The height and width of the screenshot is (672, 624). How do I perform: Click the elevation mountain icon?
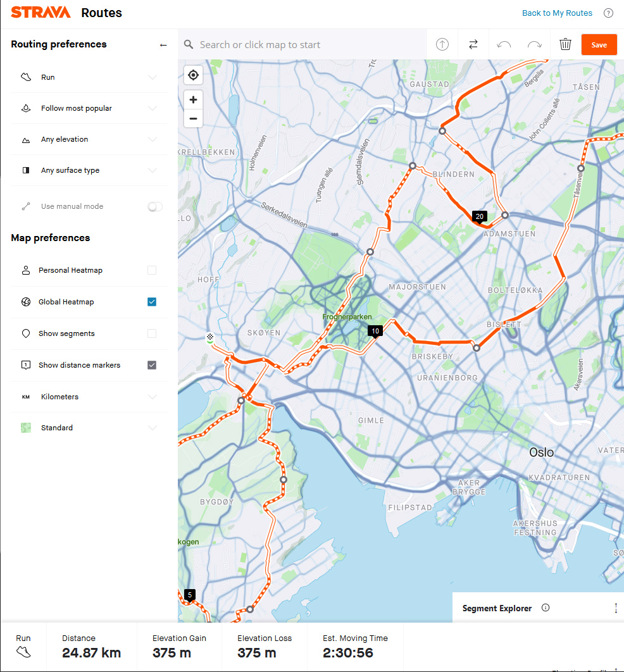(x=26, y=140)
